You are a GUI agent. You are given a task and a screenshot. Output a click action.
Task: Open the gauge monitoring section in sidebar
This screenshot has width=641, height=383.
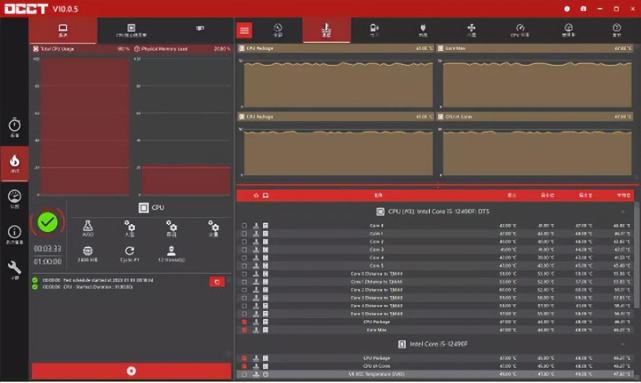point(14,199)
